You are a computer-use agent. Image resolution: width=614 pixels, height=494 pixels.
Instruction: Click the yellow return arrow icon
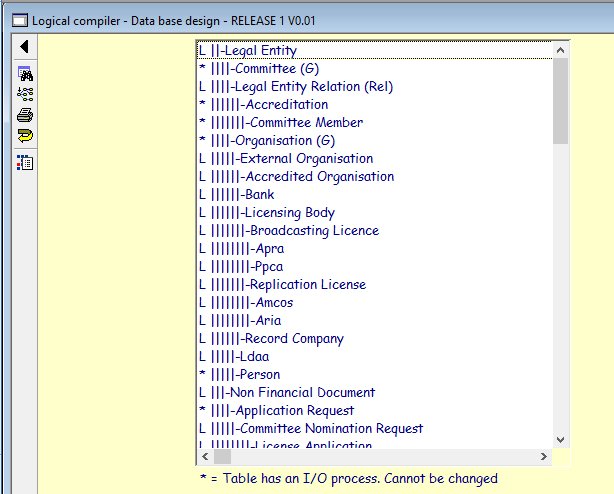tap(25, 135)
